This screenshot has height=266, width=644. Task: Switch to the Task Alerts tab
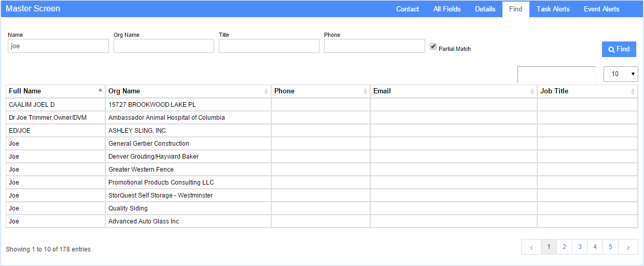(553, 9)
